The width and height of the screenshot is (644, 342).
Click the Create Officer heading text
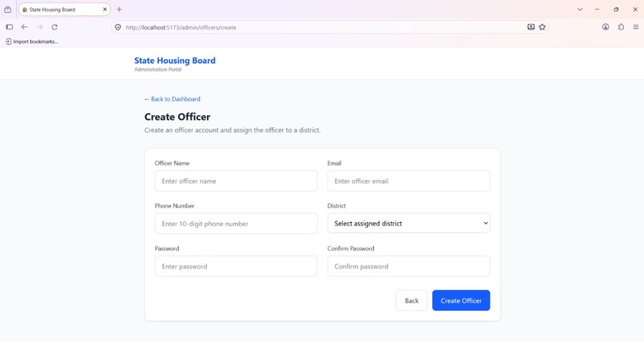point(177,117)
